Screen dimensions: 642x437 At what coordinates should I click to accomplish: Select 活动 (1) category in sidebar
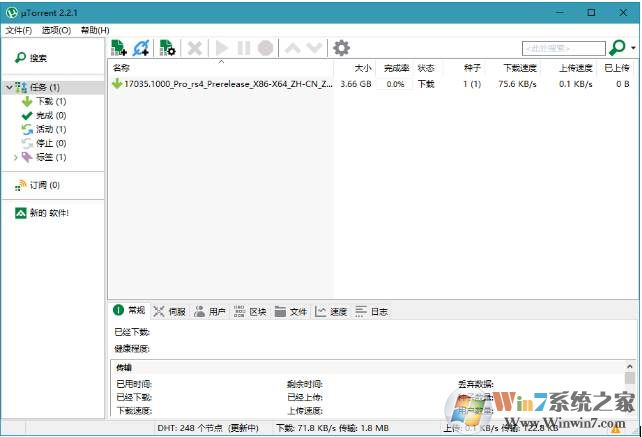(x=51, y=129)
